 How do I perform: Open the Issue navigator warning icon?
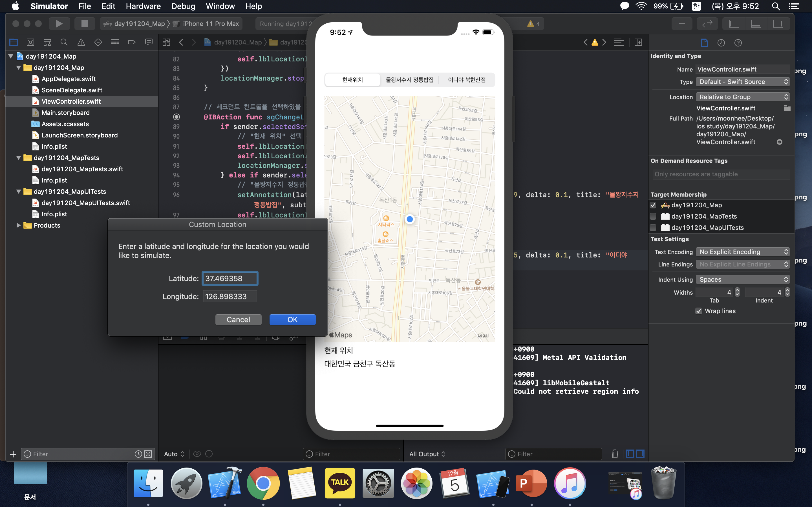coord(81,42)
